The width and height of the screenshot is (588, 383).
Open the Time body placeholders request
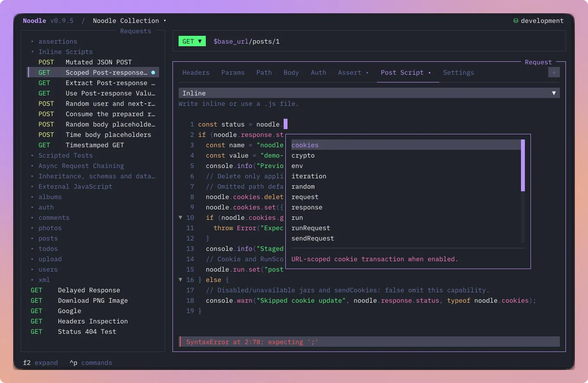tap(93, 135)
